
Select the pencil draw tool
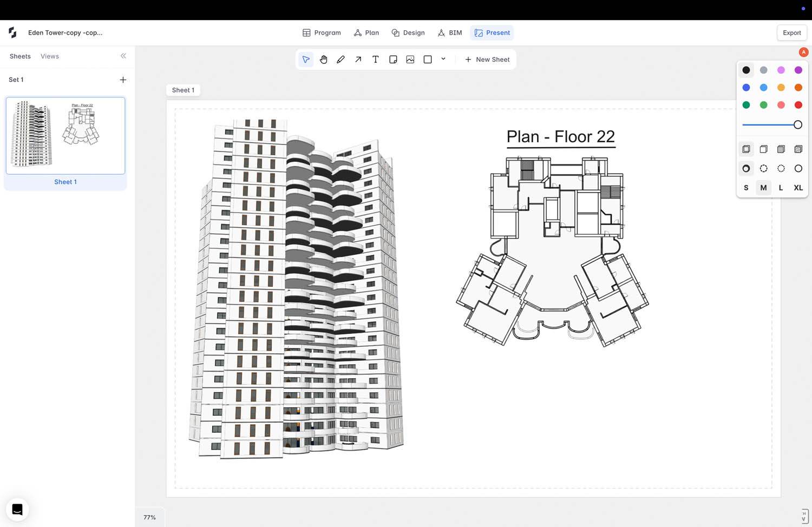pos(340,60)
